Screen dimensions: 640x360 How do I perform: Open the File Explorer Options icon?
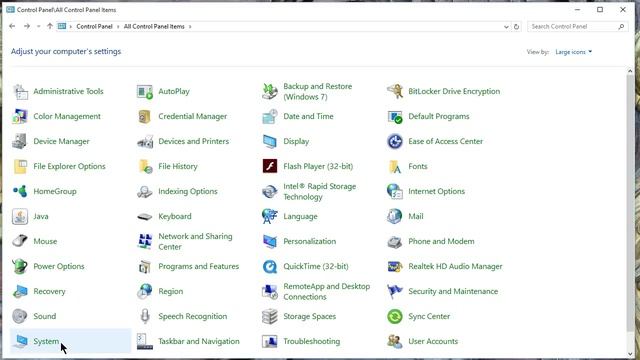[20, 166]
